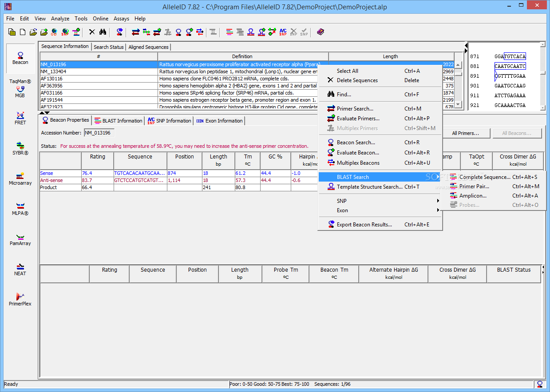Select the Microarray assay icon
Screen dimensions: 550x392
pyautogui.click(x=20, y=179)
